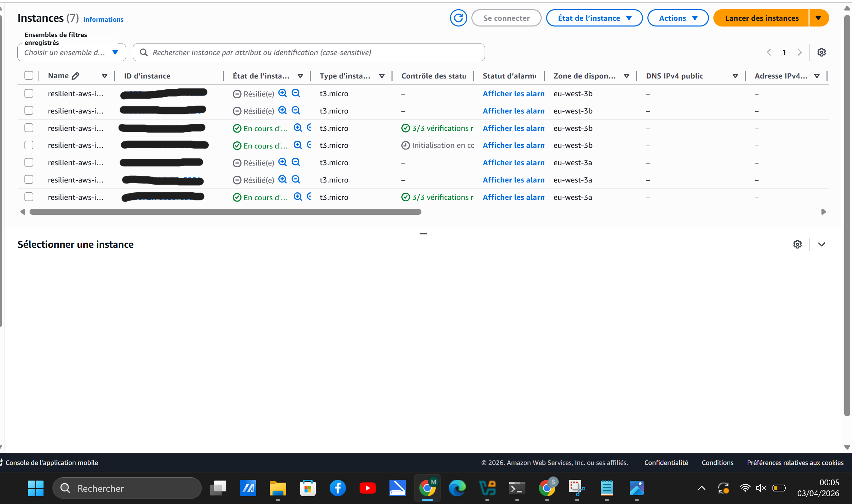Check the first resilient-aws instance row

click(29, 93)
